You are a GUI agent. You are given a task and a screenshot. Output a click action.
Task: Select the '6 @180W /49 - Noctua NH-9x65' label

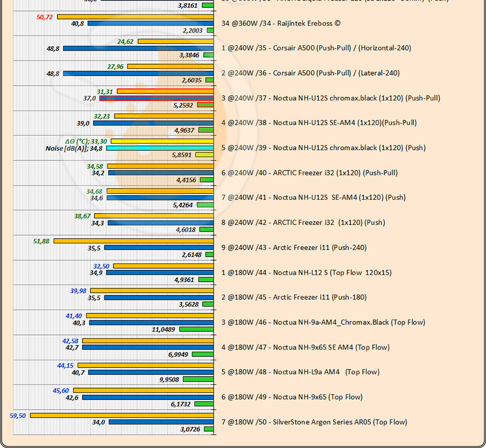[x=292, y=397]
